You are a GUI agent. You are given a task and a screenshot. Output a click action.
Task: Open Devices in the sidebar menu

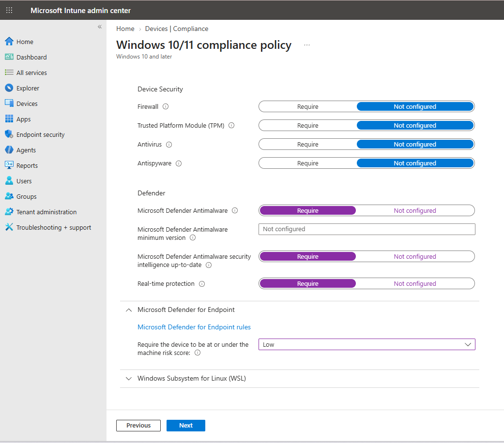click(x=27, y=103)
